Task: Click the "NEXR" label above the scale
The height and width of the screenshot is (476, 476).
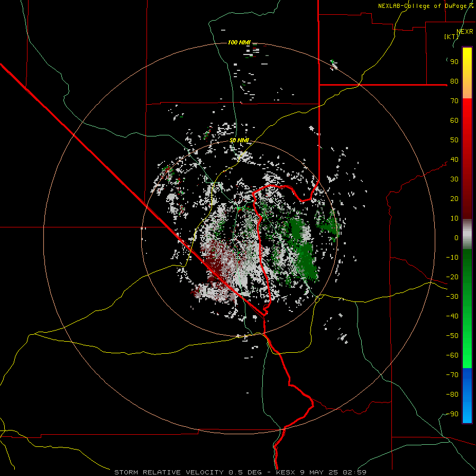Action: [x=465, y=32]
